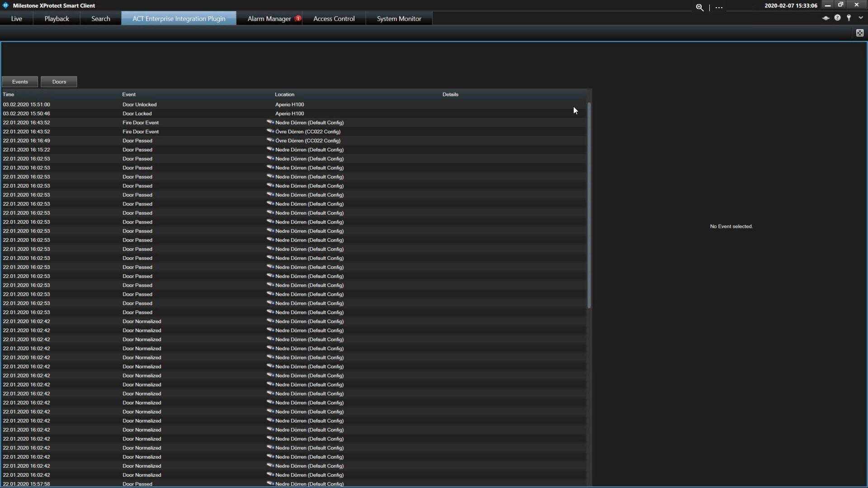Click the clock showing 2020-02-07 15:33:06
This screenshot has width=868, height=488.
point(791,6)
